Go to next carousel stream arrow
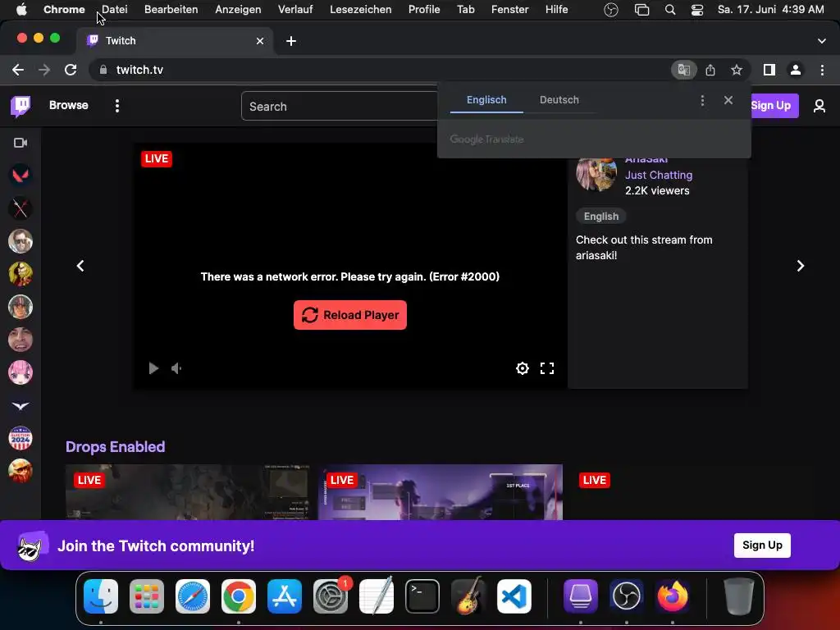The image size is (840, 630). pyautogui.click(x=801, y=266)
